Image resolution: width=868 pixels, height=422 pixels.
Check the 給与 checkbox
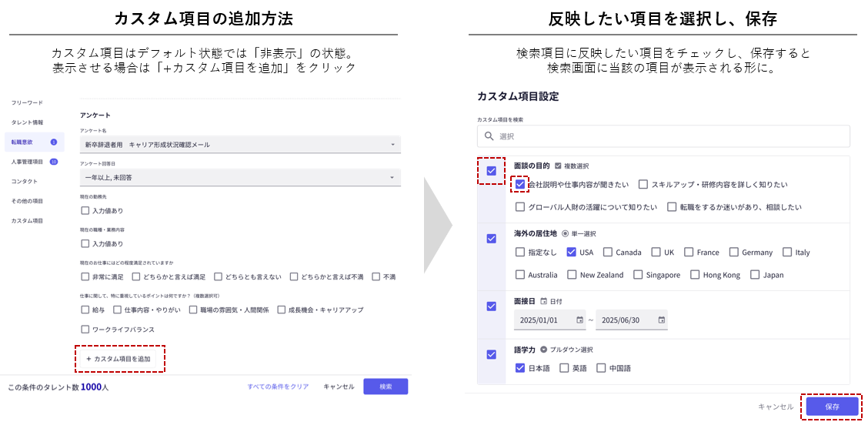click(x=85, y=310)
